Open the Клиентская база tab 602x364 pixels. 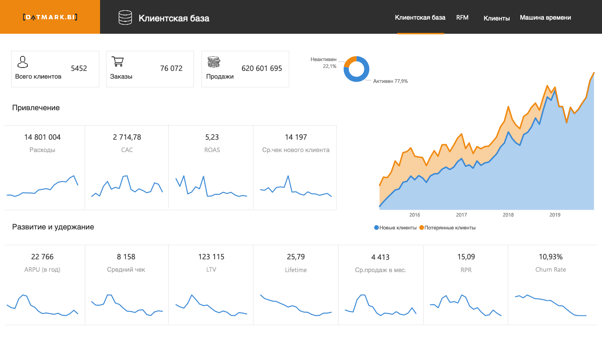420,18
